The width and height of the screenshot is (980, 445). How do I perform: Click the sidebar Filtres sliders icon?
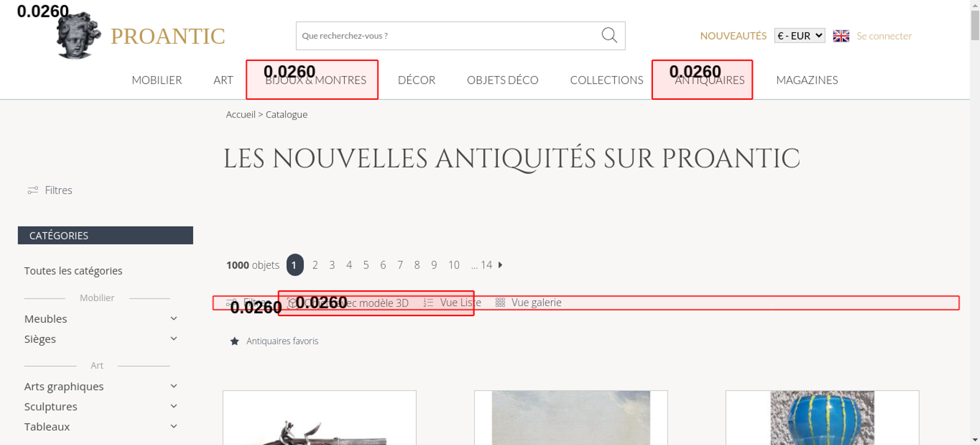pos(33,190)
